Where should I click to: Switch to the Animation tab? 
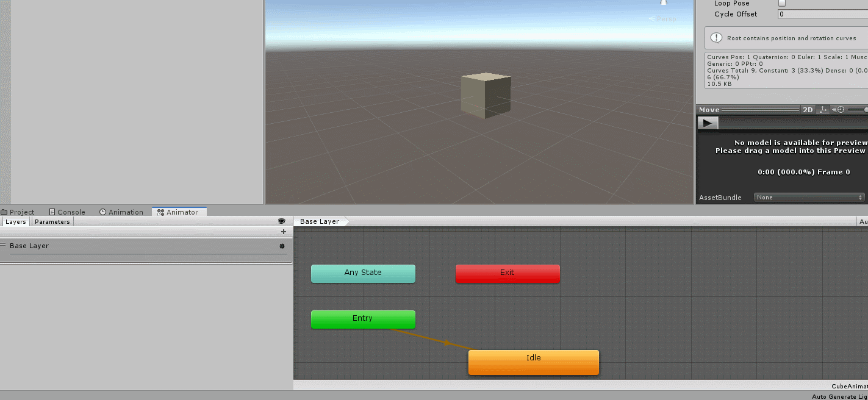(x=121, y=212)
